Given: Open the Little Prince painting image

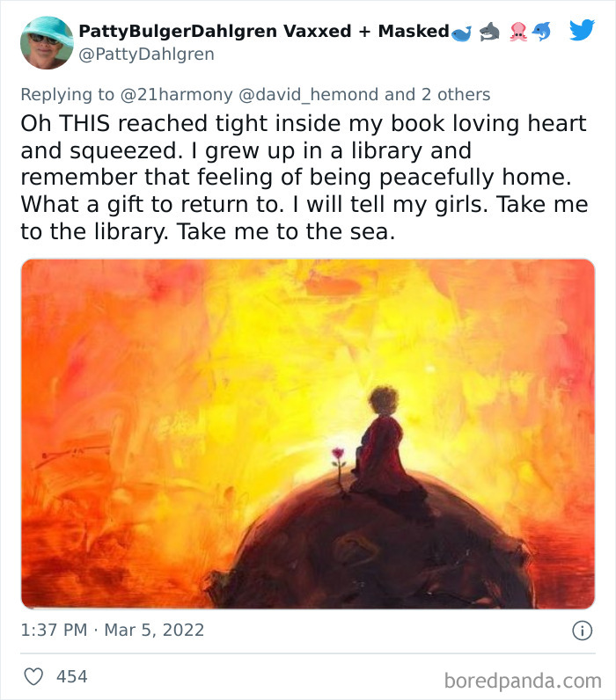Looking at the screenshot, I should point(308,434).
